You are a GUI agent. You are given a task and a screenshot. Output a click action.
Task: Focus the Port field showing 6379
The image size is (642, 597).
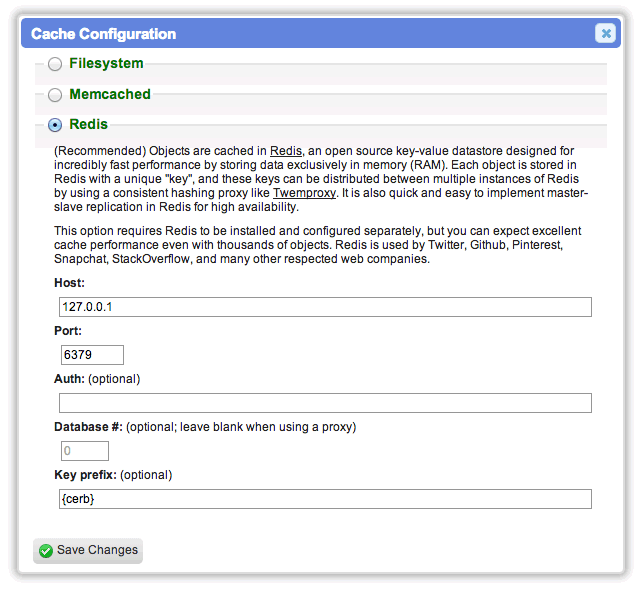92,355
